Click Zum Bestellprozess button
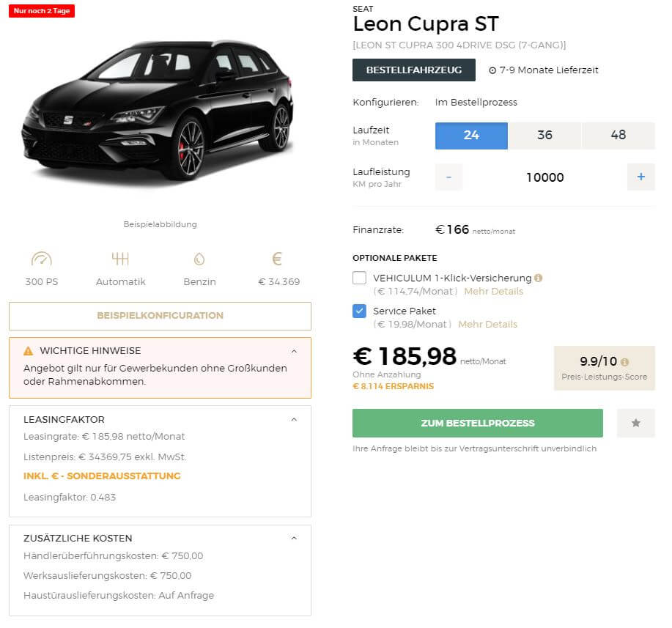 click(477, 423)
